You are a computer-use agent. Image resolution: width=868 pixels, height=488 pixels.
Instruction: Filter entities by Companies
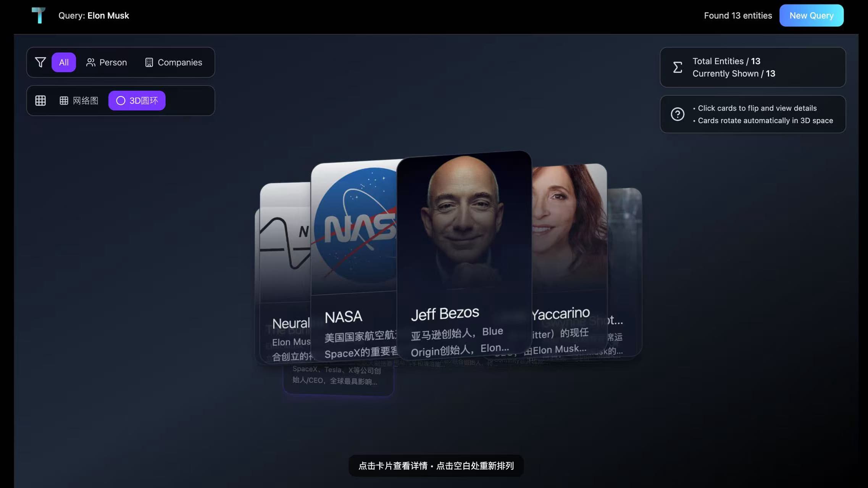point(174,62)
